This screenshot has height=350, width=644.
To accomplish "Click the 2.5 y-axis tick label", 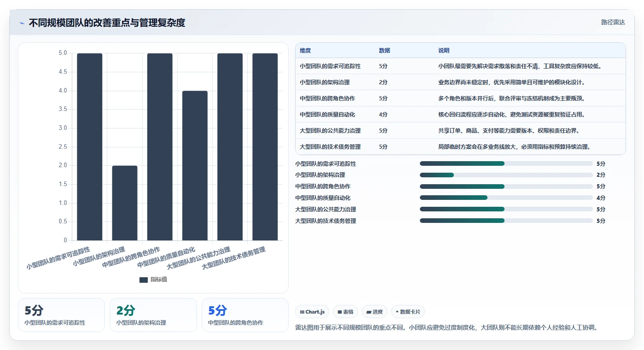I will pyautogui.click(x=63, y=147).
